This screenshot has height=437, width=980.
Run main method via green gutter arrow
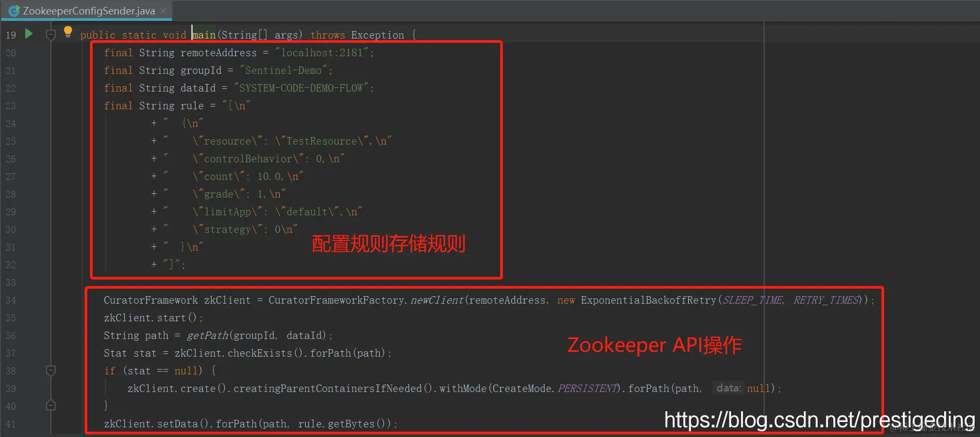point(29,34)
